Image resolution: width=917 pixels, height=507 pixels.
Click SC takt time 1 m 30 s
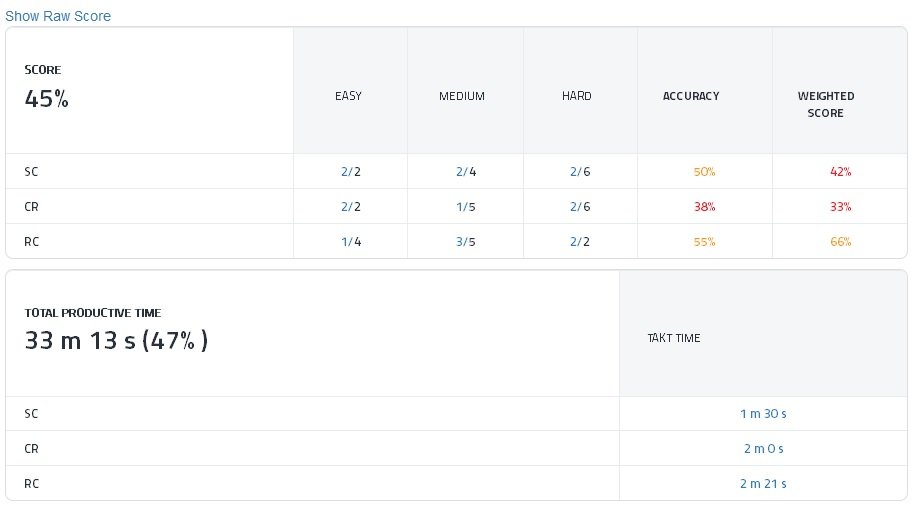(763, 413)
